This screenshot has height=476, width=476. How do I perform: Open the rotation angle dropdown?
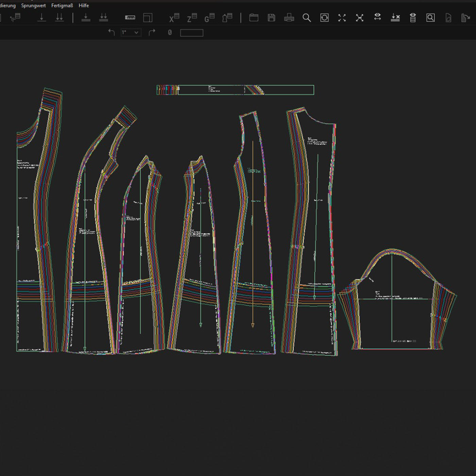[136, 33]
